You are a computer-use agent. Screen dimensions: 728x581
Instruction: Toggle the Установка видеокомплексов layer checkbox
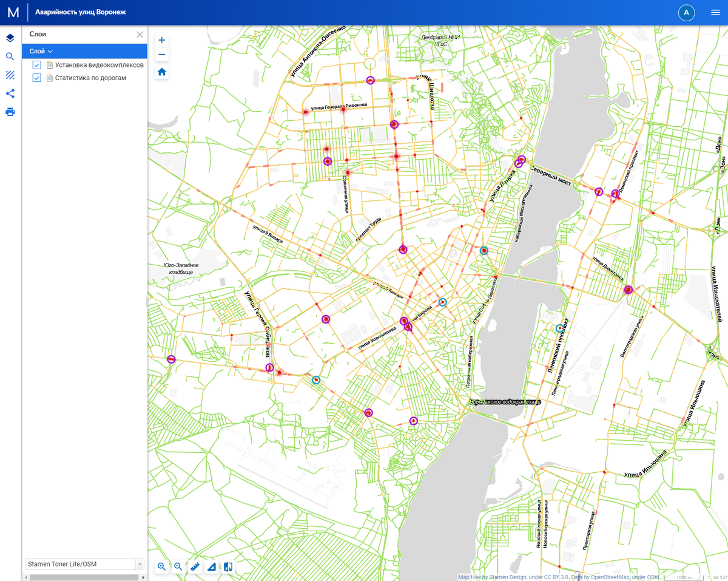click(x=37, y=65)
